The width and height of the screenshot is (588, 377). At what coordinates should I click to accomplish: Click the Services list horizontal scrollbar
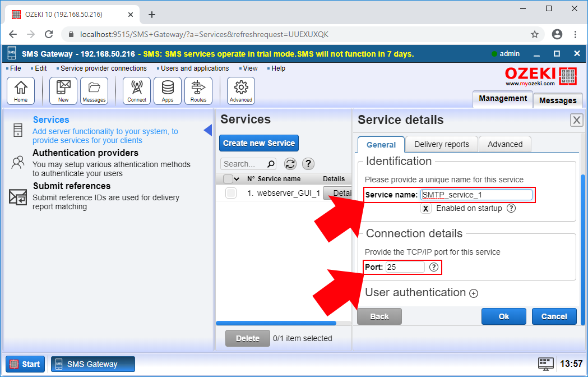276,323
